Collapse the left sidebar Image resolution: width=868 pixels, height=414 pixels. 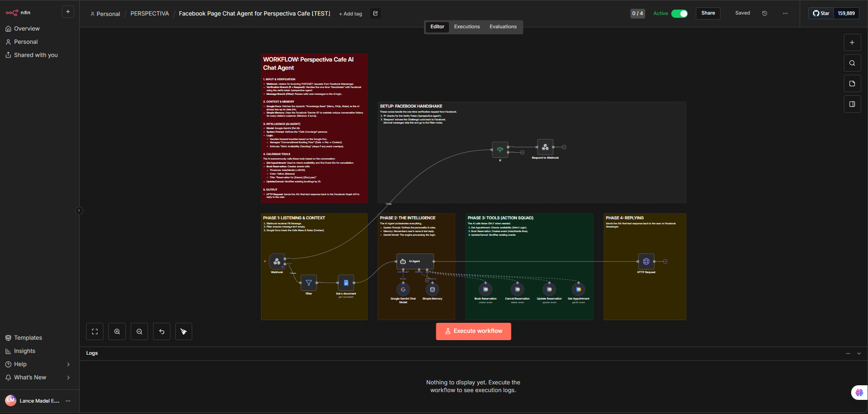click(79, 211)
